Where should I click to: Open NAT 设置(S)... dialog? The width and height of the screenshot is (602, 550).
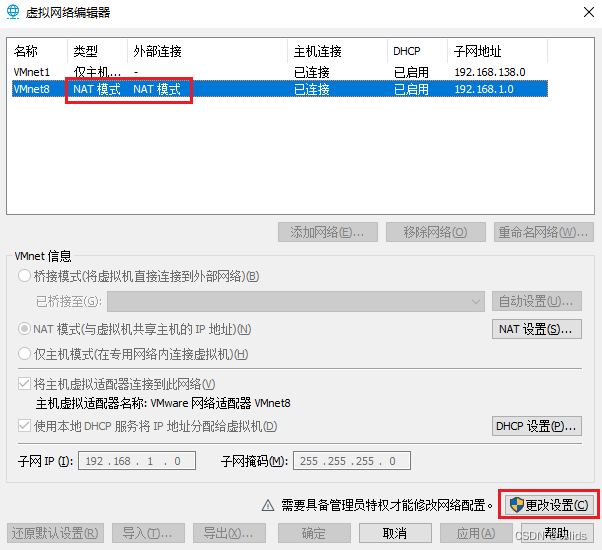[537, 329]
